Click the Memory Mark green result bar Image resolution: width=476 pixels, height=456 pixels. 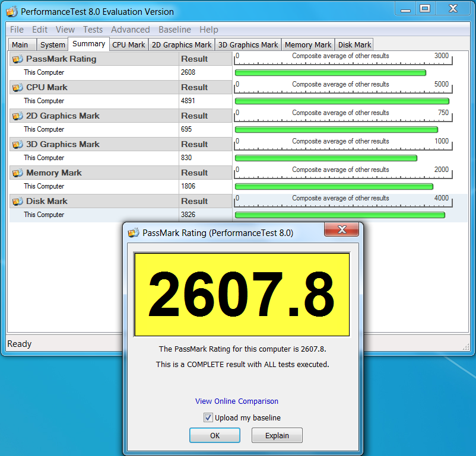click(x=334, y=187)
